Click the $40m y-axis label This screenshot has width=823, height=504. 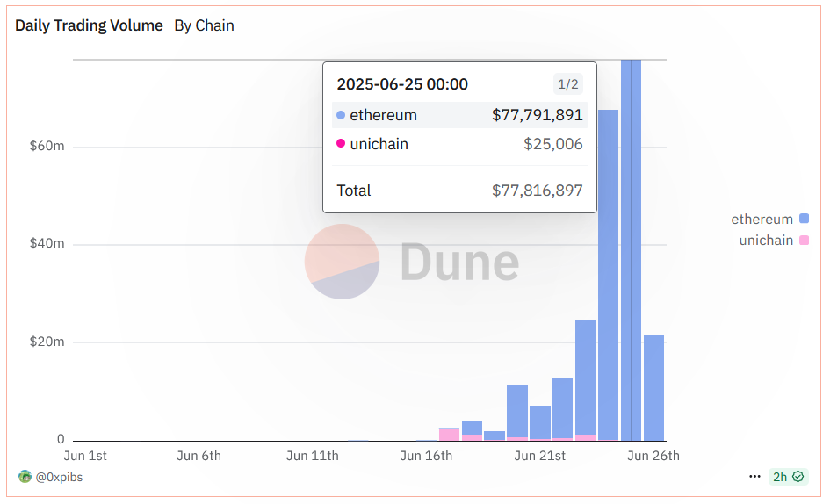coord(47,243)
